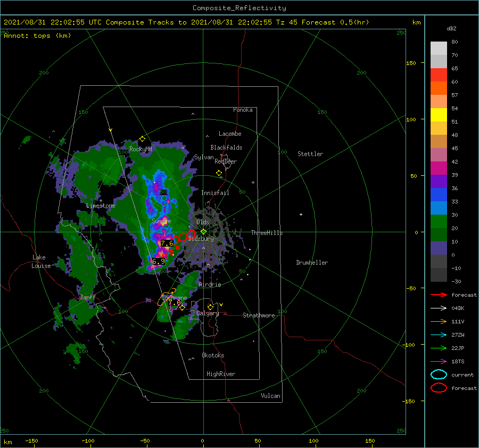Click the Blackfalds town label

click(x=226, y=148)
